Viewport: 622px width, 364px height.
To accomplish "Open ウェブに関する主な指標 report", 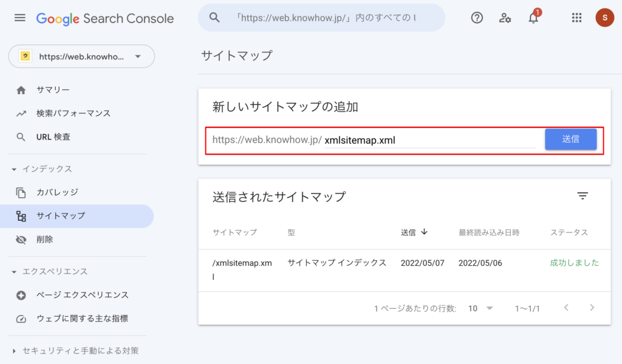I will coord(82,318).
